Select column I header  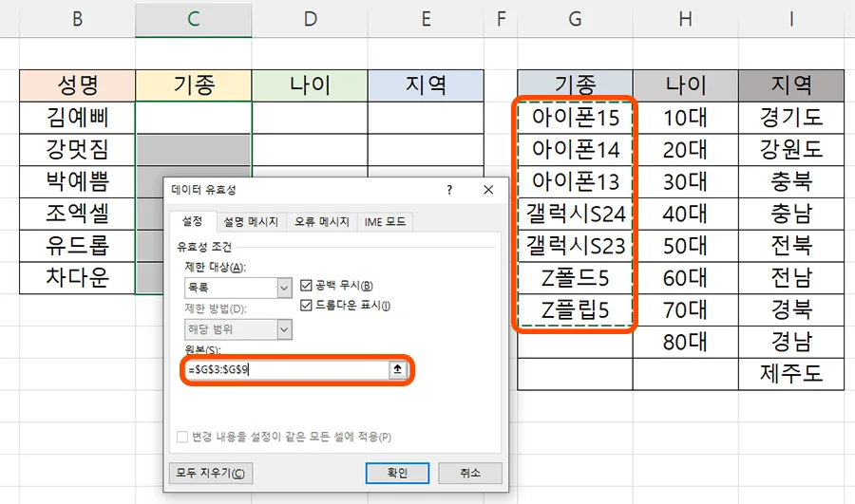click(791, 19)
